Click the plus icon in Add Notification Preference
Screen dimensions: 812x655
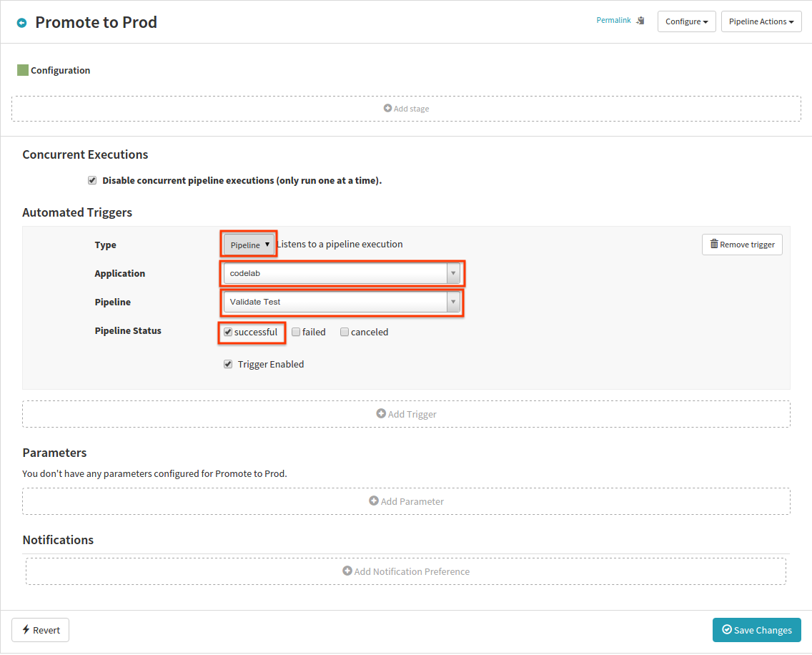[347, 571]
